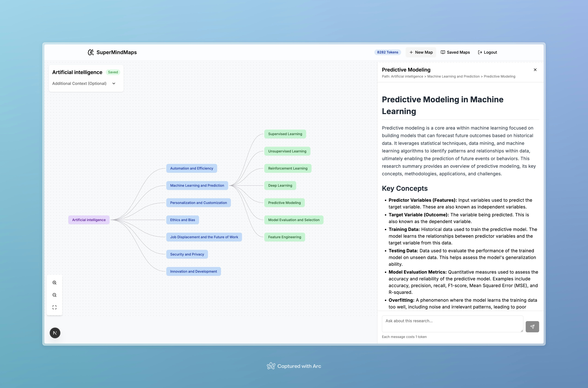This screenshot has height=388, width=588.
Task: Expand the Machine Learning and Prediction node
Action: point(197,186)
